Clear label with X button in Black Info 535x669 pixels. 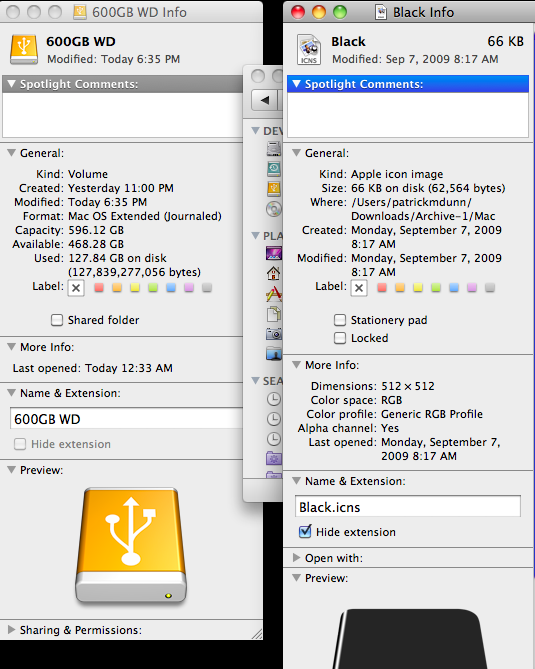[x=359, y=288]
